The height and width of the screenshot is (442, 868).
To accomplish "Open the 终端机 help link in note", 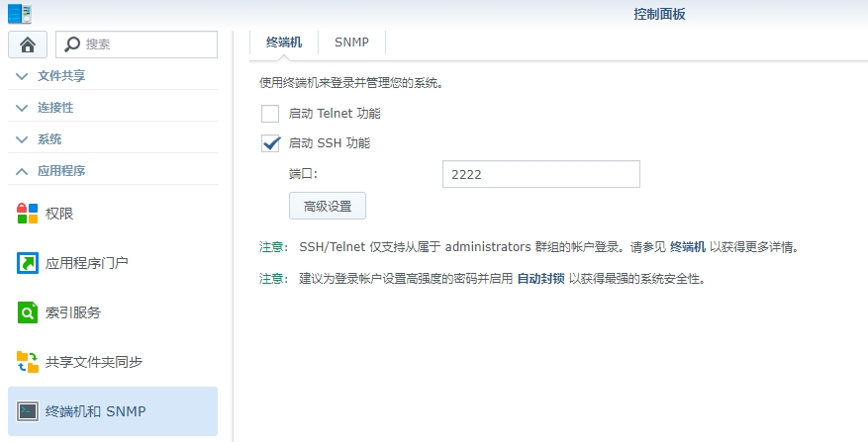I will point(688,247).
